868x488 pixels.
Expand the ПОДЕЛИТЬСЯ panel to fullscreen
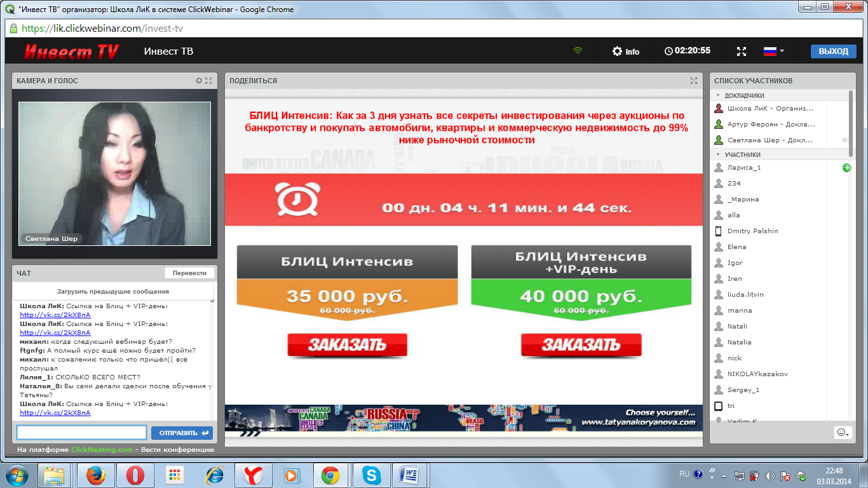[694, 81]
